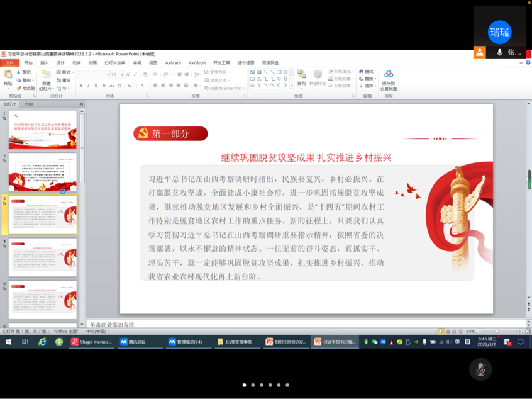
Task: Open the Select (选择) dropdown
Action: click(x=368, y=86)
